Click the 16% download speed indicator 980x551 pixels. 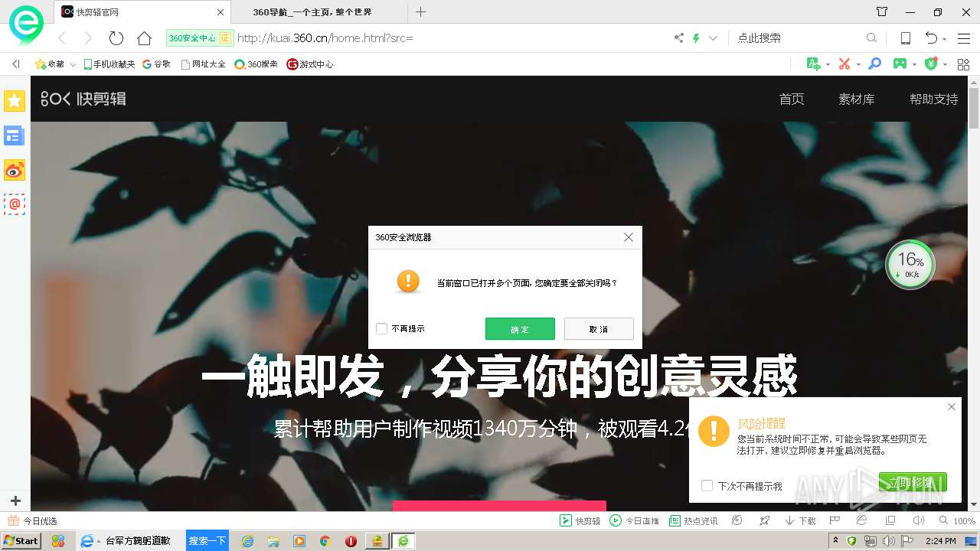(910, 265)
